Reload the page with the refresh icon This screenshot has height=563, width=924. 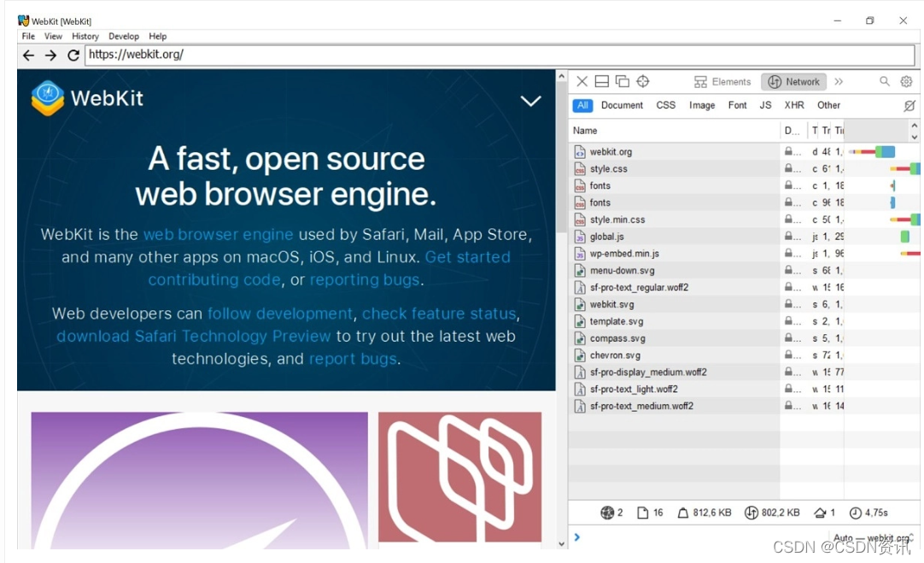(x=73, y=56)
